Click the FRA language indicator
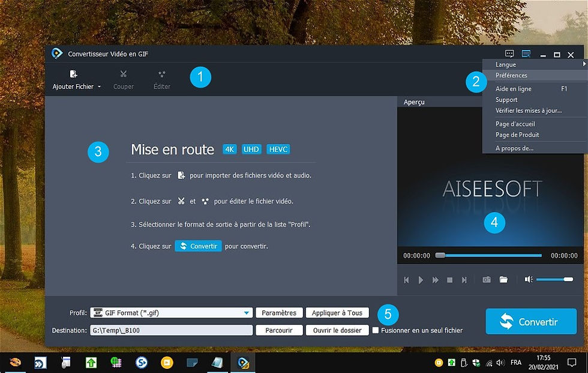Screen dimensions: 588x373 (x=516, y=363)
